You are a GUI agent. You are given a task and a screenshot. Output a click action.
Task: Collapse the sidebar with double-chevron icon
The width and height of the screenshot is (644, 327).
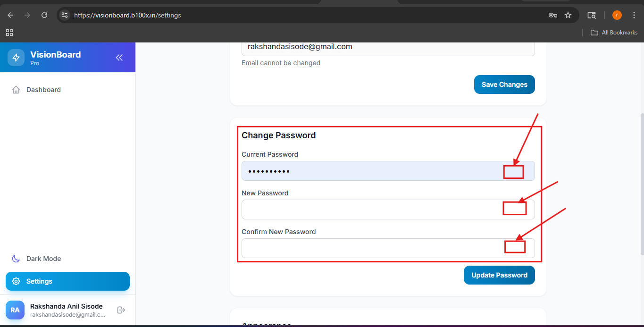point(119,58)
